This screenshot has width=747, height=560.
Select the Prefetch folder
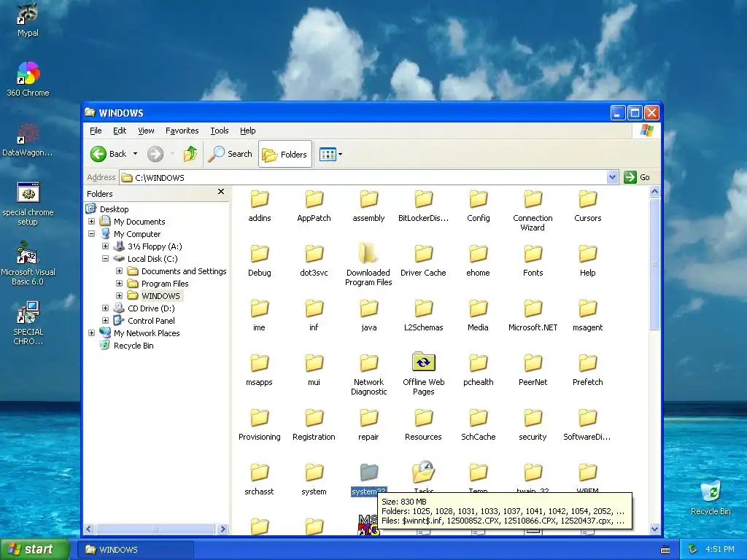(587, 370)
